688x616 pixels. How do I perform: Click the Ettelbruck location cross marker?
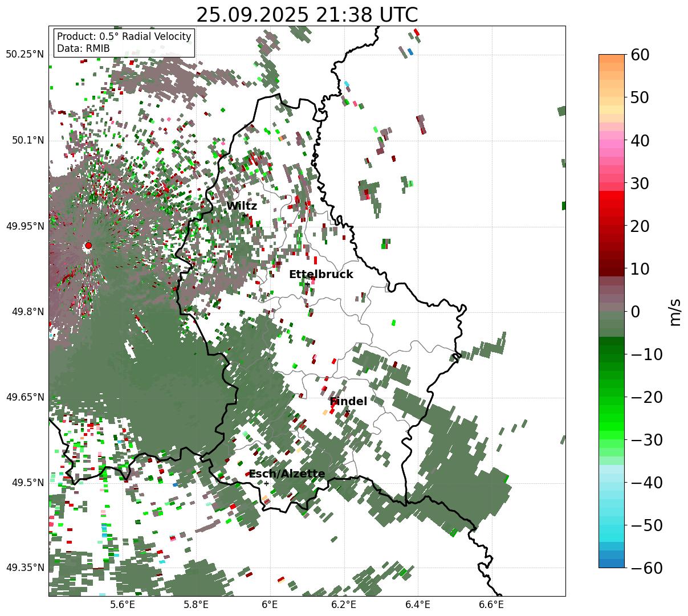(x=307, y=284)
